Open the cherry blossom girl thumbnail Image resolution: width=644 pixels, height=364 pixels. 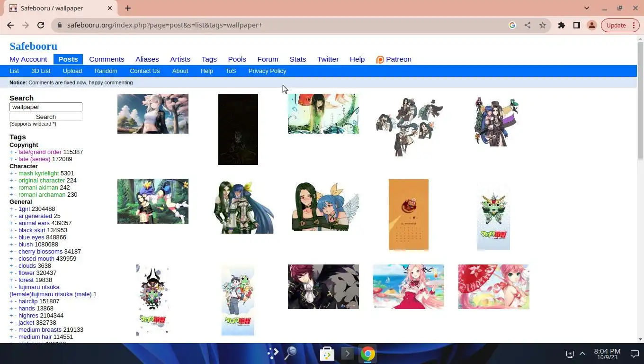(x=153, y=114)
